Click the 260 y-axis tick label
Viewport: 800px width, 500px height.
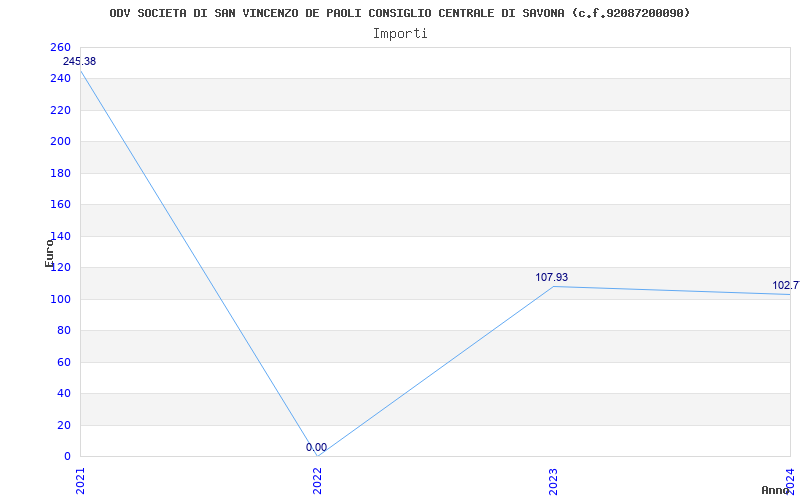60,47
